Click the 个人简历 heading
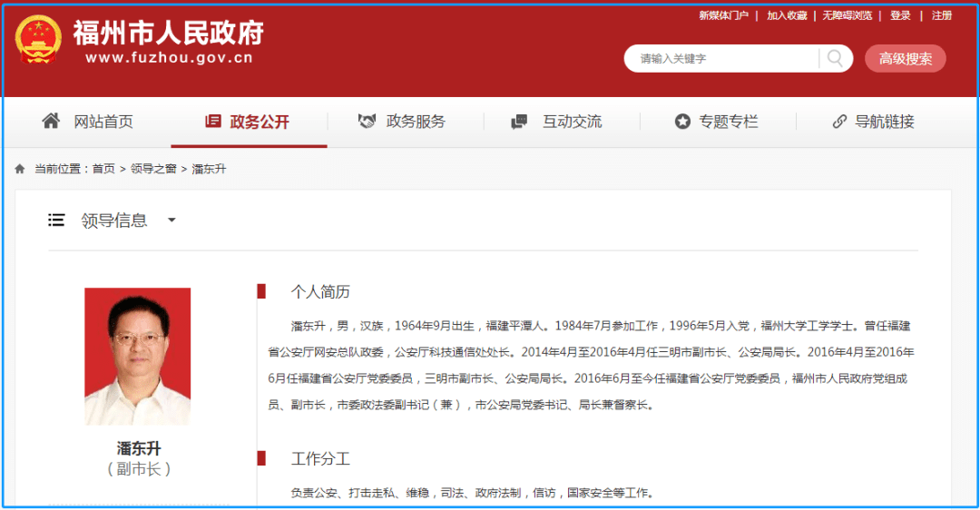980x510 pixels. (320, 292)
